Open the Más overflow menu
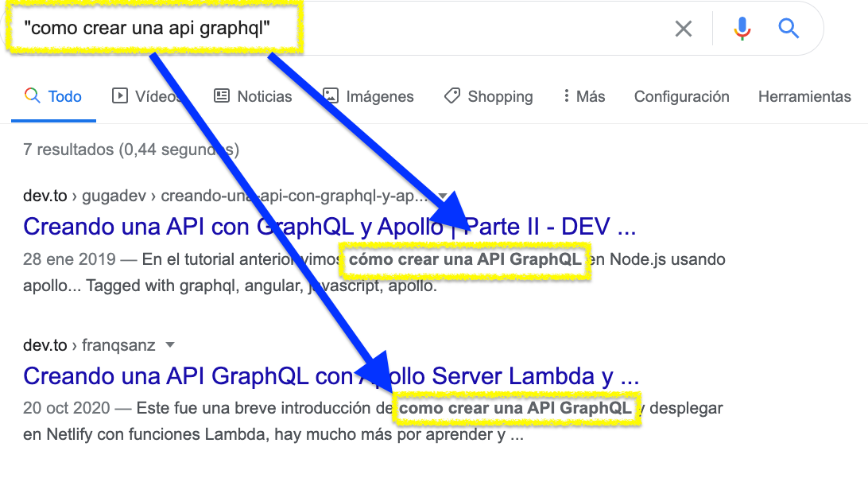The width and height of the screenshot is (868, 482). [x=583, y=95]
